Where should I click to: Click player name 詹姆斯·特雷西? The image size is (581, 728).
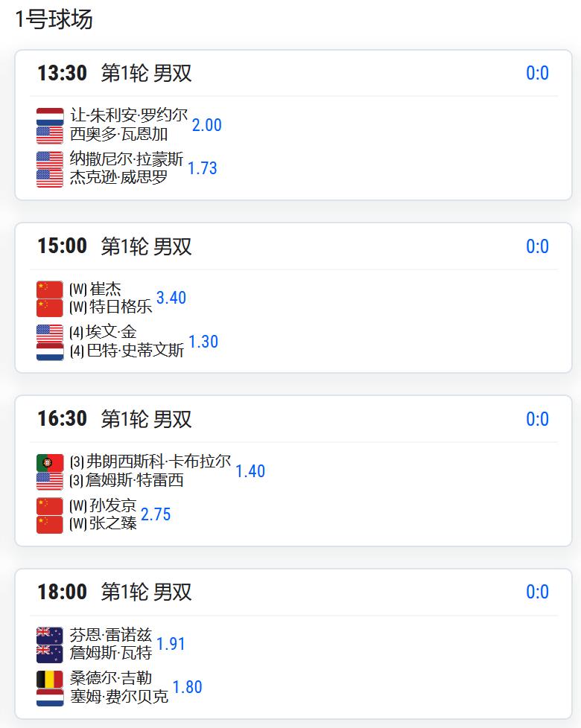point(134,480)
